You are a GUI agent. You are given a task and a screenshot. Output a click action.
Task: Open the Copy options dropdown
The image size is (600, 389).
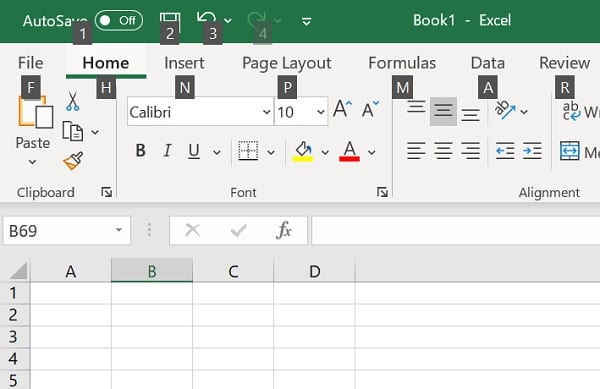[95, 132]
